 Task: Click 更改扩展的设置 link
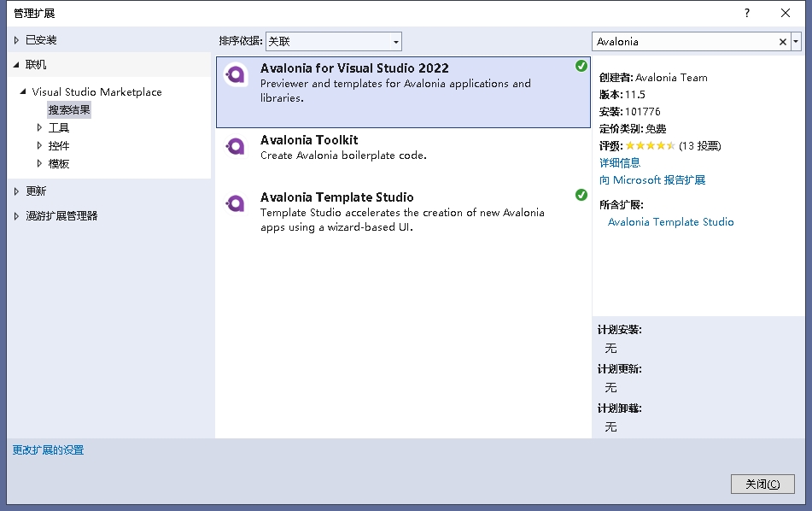click(48, 449)
